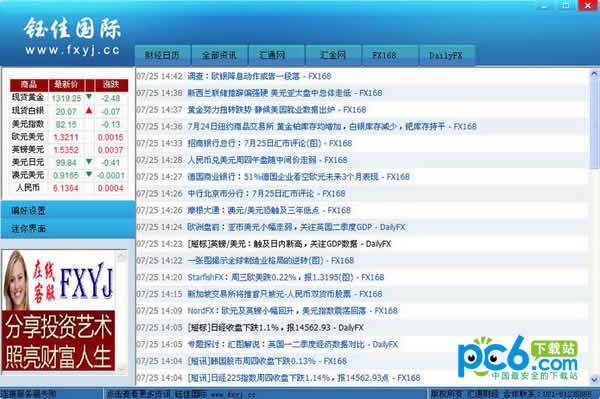Select the 澳元美元 row name
The image size is (600, 399).
tap(28, 175)
